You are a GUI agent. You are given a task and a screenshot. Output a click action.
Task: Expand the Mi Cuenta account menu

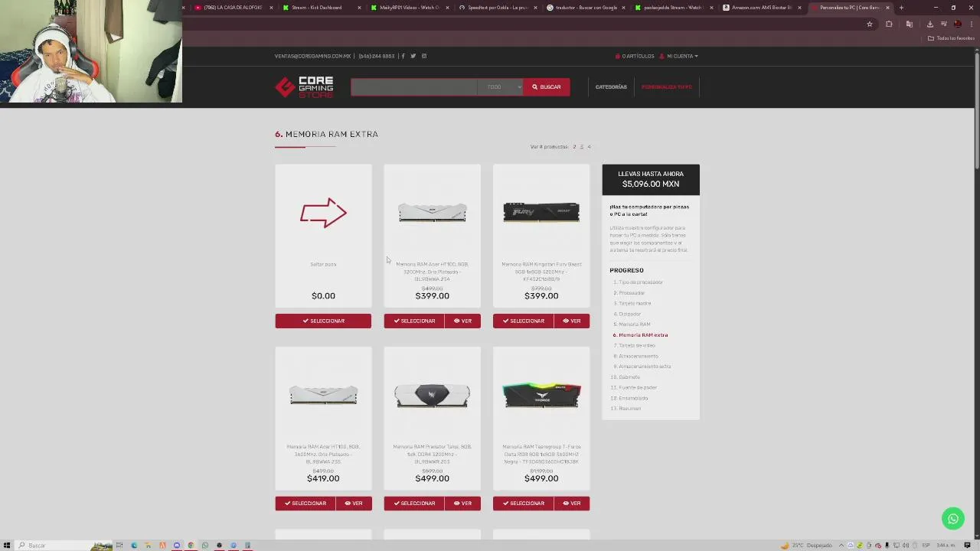coord(680,56)
